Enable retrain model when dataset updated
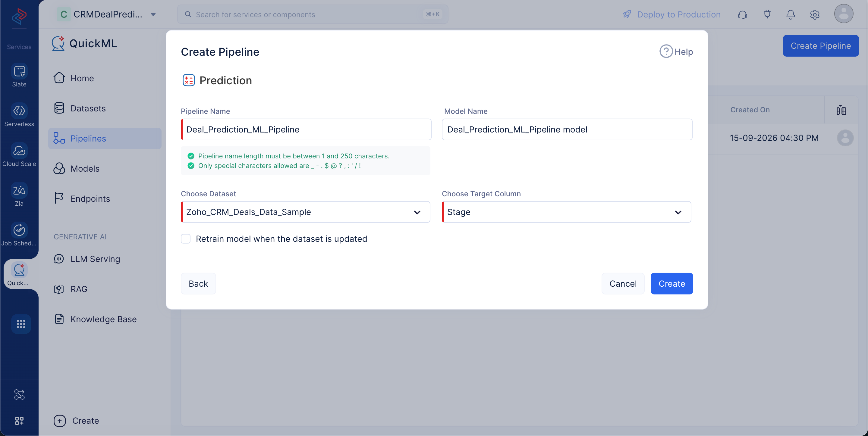The image size is (868, 436). [x=186, y=239]
